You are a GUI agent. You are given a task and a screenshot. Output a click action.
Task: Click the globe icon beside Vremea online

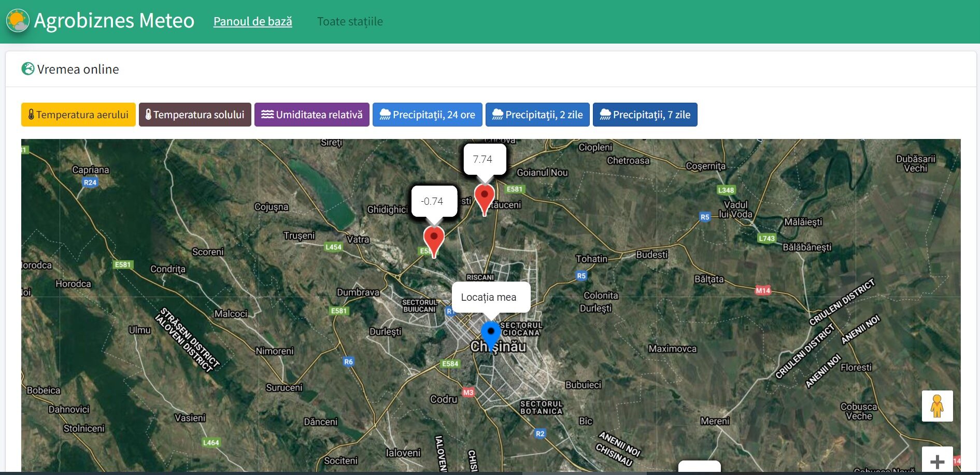click(x=27, y=68)
